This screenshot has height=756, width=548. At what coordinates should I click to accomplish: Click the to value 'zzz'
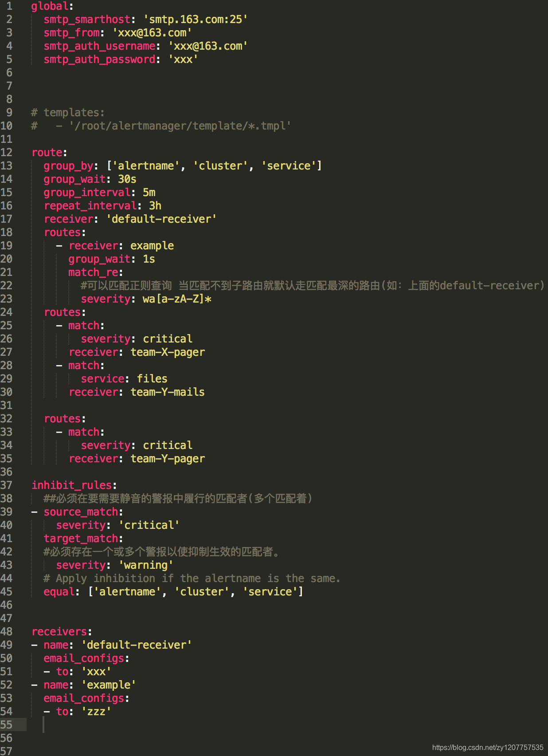96,712
